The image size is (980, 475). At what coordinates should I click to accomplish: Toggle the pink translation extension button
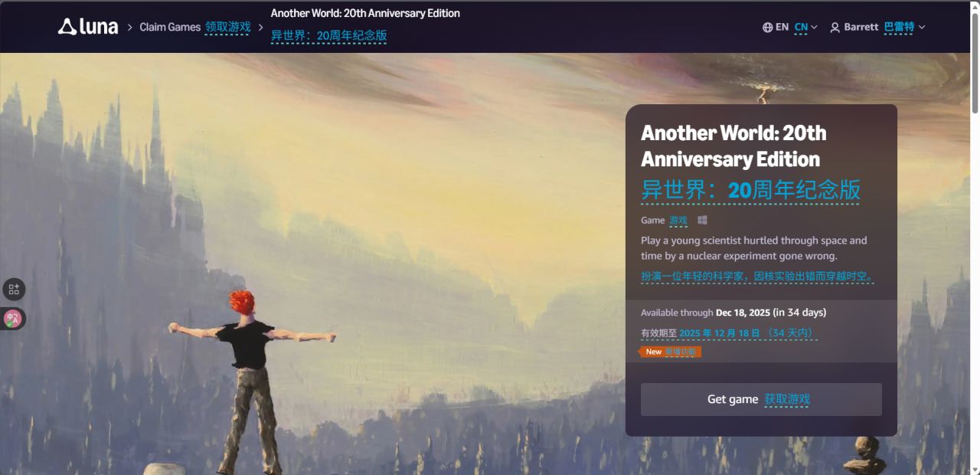tap(13, 319)
